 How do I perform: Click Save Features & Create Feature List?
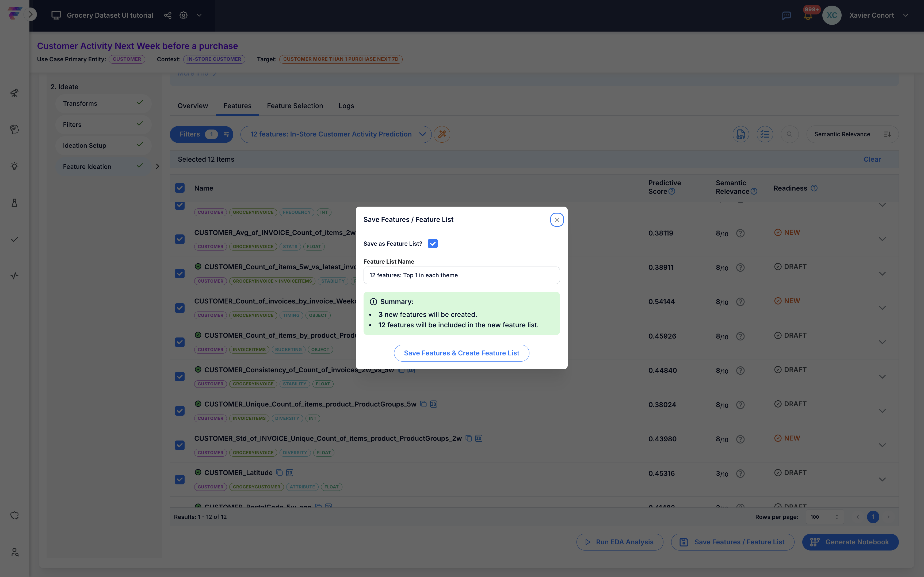pyautogui.click(x=461, y=353)
